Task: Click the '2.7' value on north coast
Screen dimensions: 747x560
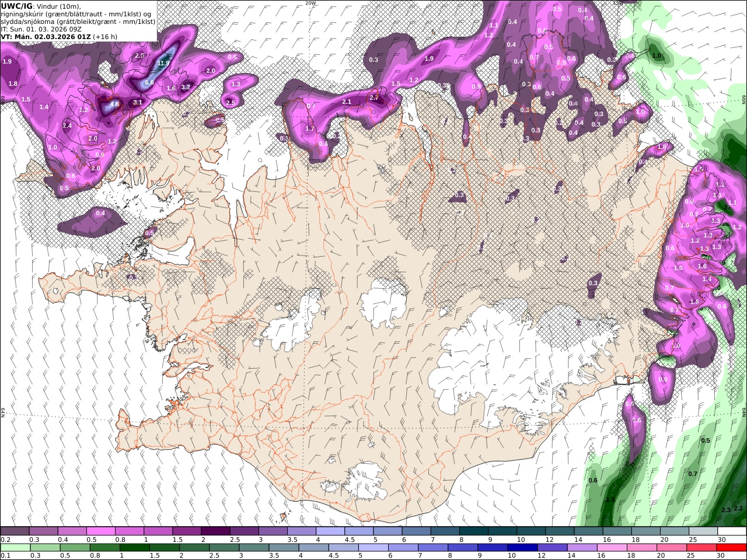Action: point(374,98)
